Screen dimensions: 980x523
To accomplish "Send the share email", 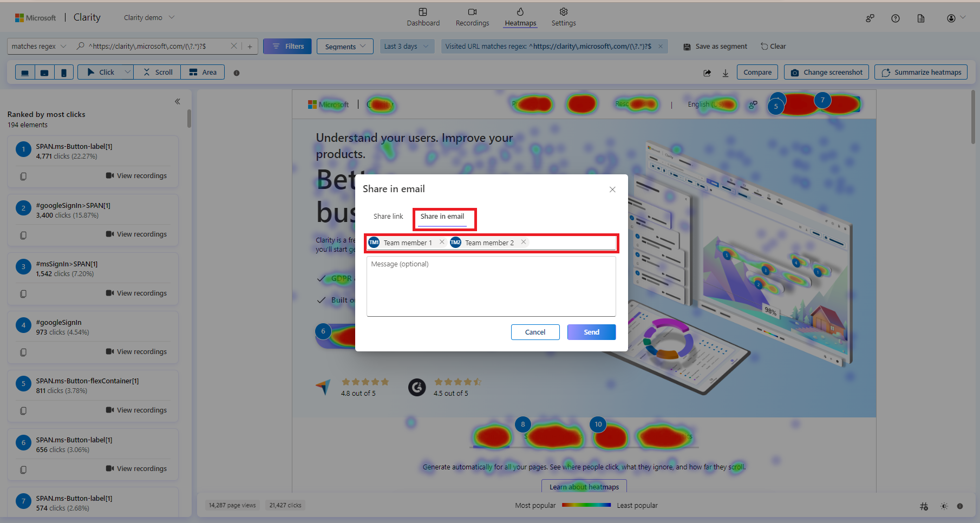I will (591, 332).
